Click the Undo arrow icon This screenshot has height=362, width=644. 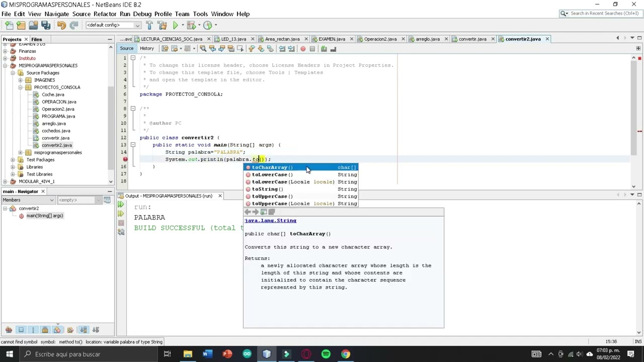point(61,25)
